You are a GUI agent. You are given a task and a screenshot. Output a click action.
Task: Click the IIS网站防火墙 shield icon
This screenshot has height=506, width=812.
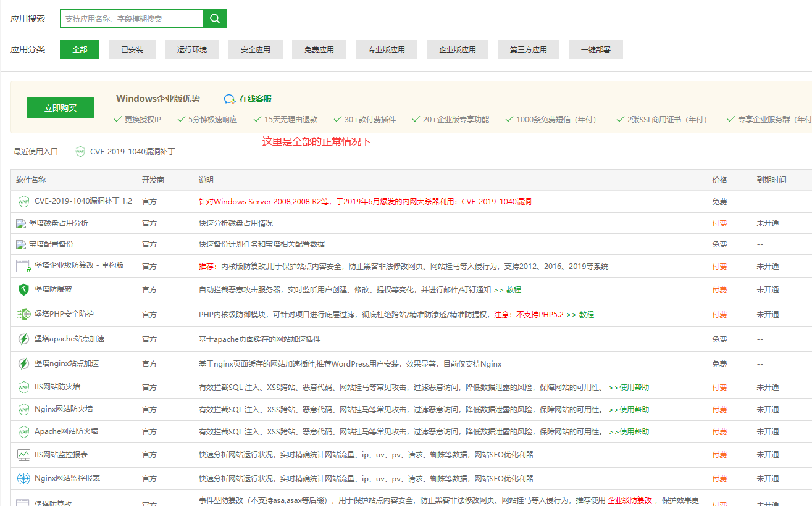point(23,388)
